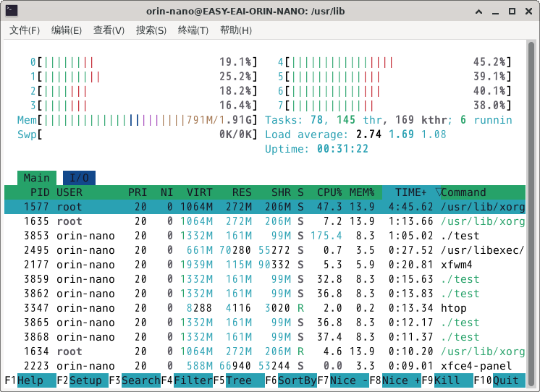The height and width of the screenshot is (392, 540).
Task: Click the F10 Quit button
Action: [506, 380]
